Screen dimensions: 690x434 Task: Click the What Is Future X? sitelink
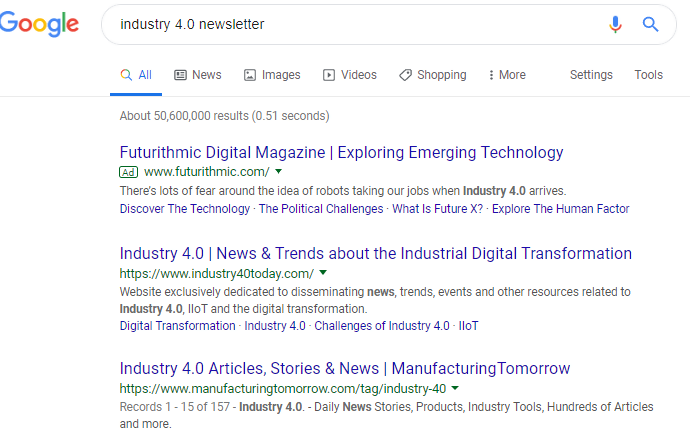[x=437, y=209]
